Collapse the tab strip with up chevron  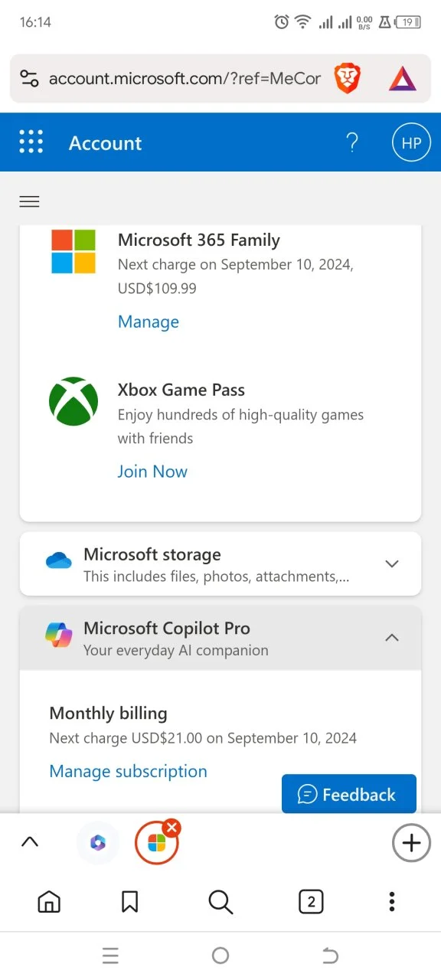click(29, 842)
